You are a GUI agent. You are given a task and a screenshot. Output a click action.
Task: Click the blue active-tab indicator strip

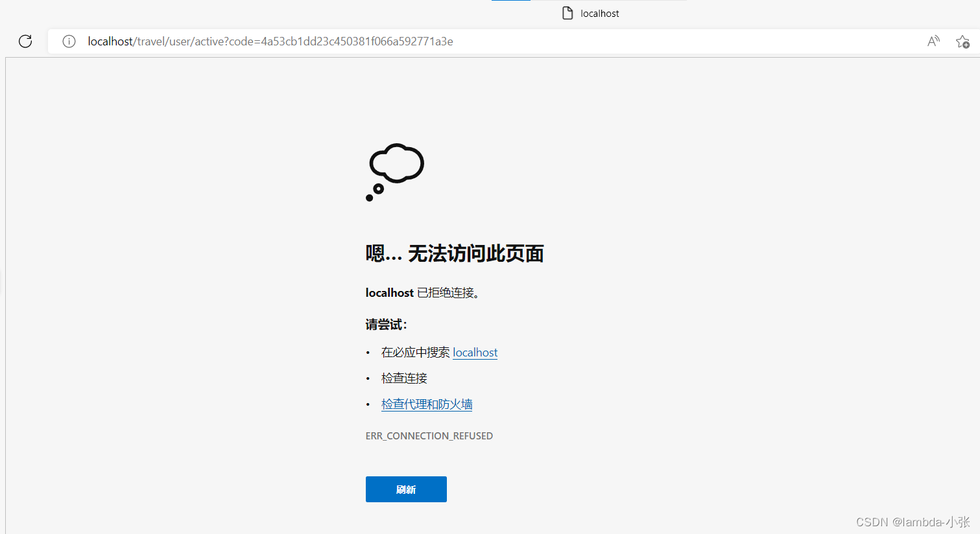tap(510, 1)
